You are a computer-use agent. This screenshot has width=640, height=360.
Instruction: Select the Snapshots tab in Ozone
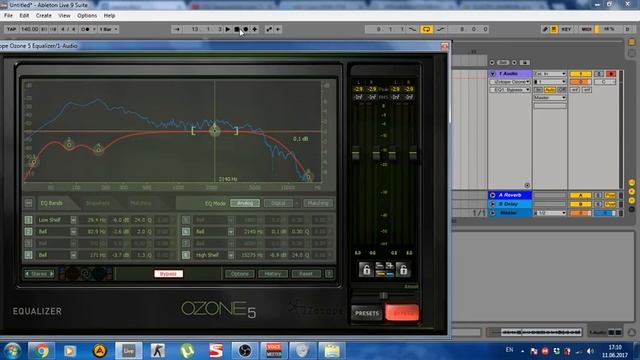[98, 203]
